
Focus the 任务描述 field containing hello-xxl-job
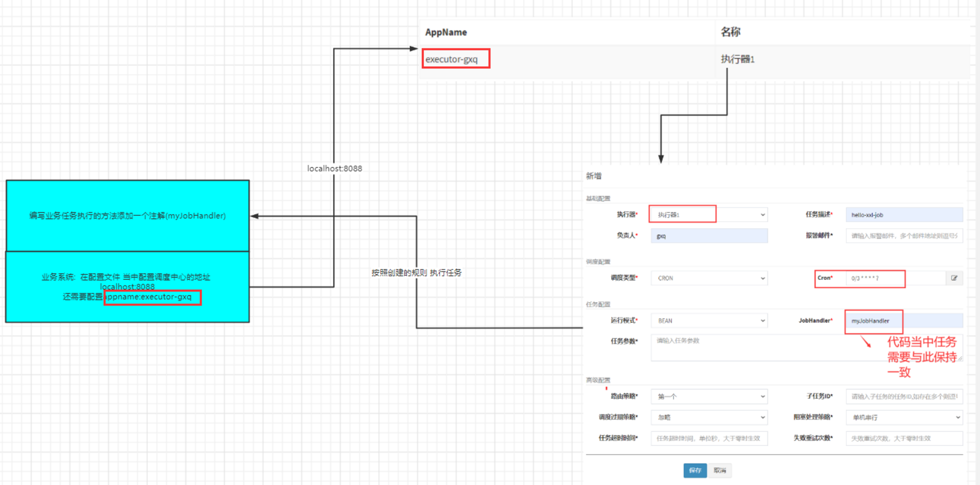click(904, 215)
